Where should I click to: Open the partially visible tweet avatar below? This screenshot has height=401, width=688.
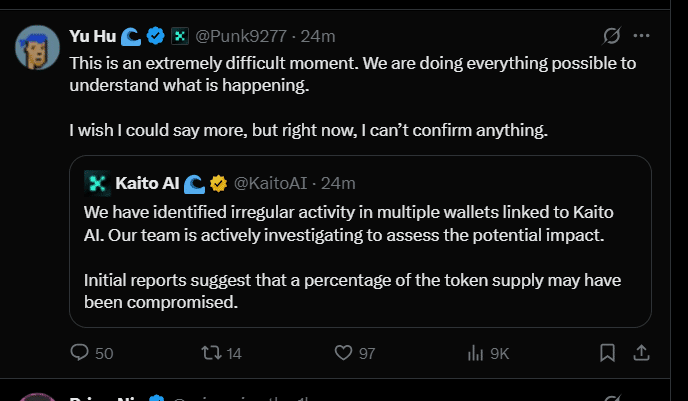38,397
